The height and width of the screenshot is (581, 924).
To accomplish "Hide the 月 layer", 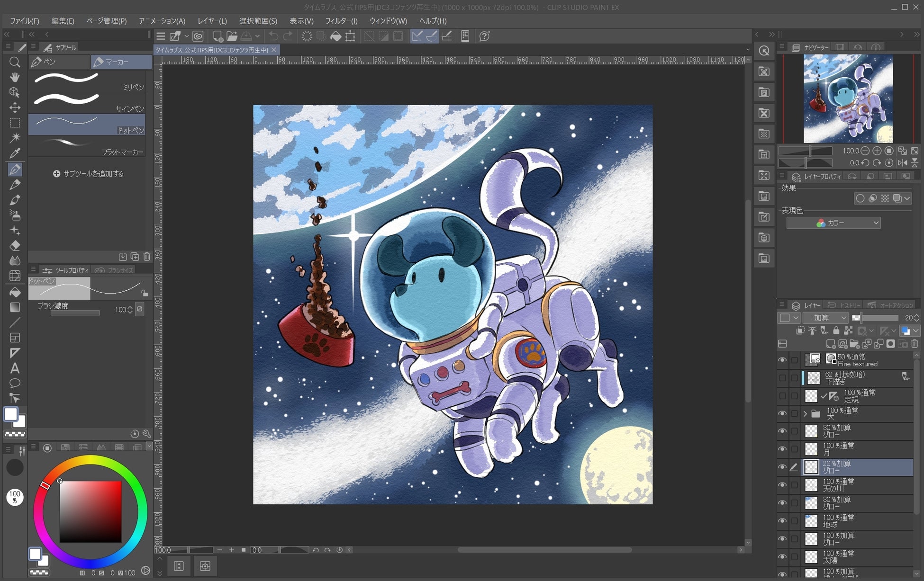I will pos(782,449).
